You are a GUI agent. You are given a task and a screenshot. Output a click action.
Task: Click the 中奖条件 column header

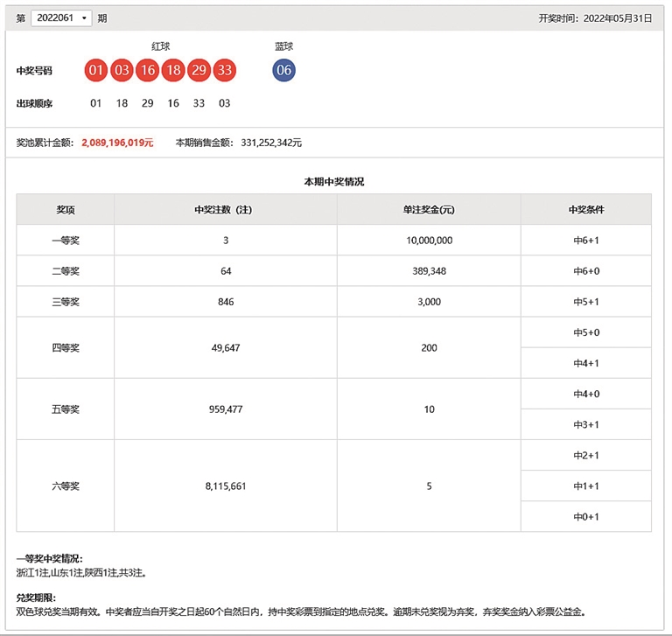coord(586,210)
